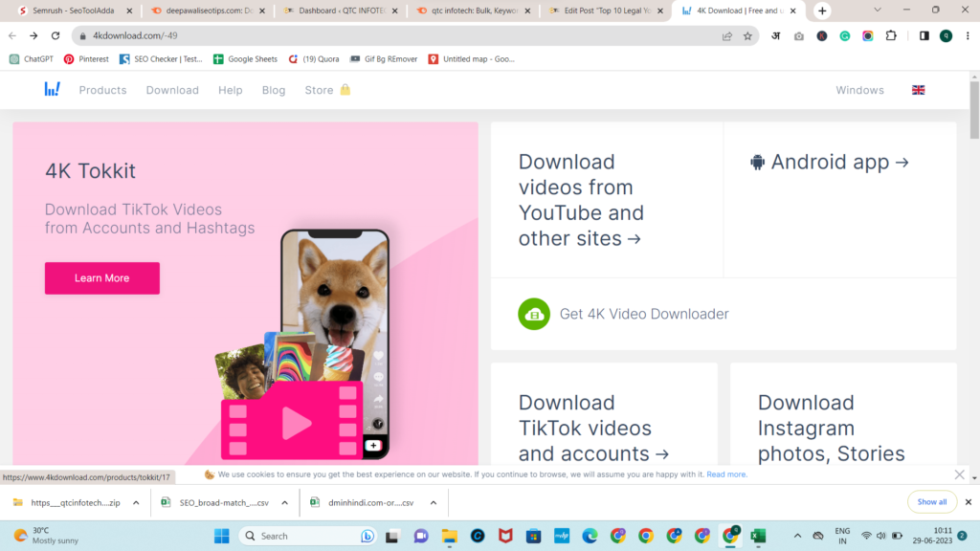Image resolution: width=980 pixels, height=551 pixels.
Task: Open Chrome side panel icon
Action: (x=924, y=35)
